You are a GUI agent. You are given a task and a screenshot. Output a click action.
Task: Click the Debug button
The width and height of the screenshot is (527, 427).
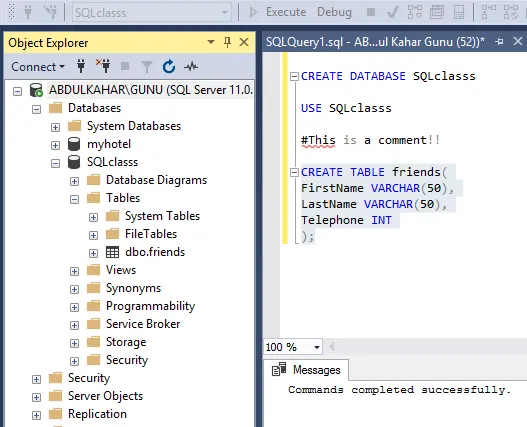334,12
